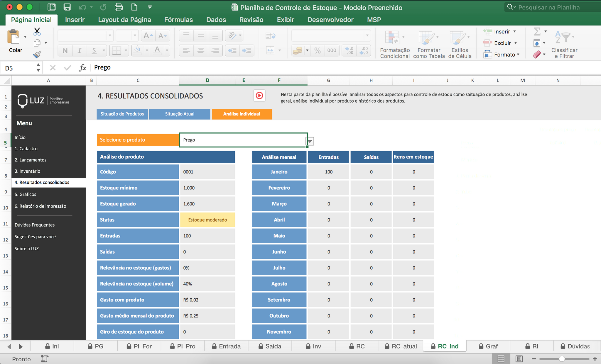Expand the Inserir cells dropdown
This screenshot has height=364, width=601.
pyautogui.click(x=515, y=31)
